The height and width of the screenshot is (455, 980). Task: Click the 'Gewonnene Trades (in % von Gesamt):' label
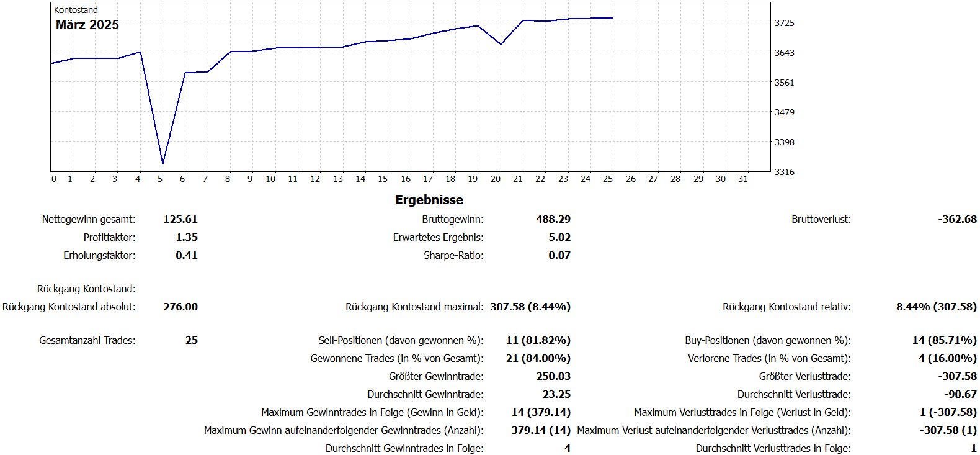tap(397, 358)
